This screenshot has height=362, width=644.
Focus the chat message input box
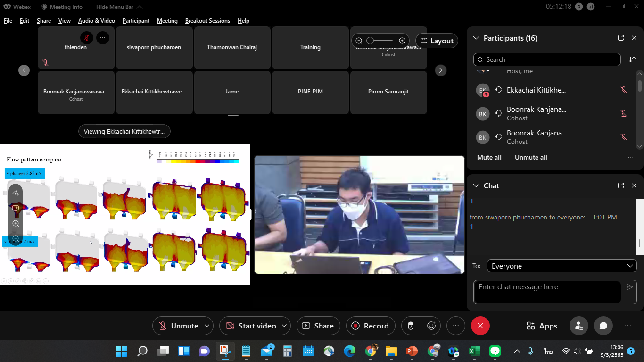(x=547, y=292)
